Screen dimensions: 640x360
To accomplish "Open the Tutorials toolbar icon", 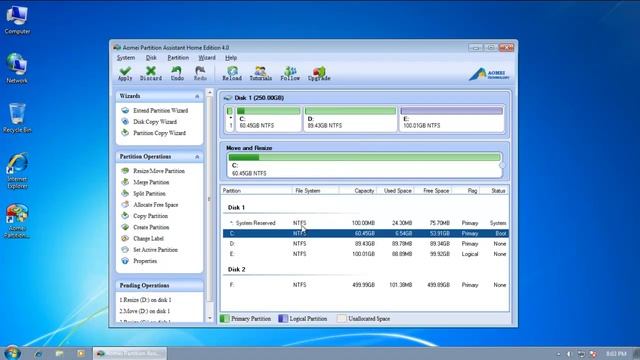I will [260, 73].
